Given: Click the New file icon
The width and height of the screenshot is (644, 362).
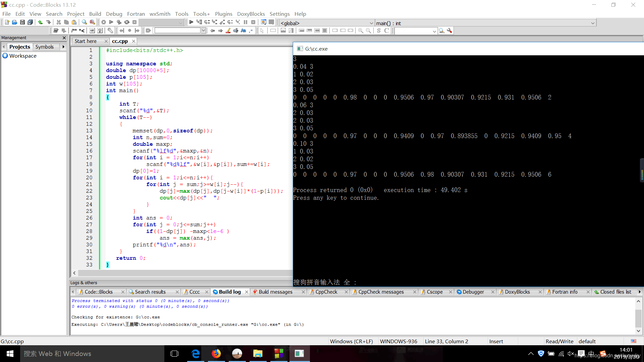Looking at the screenshot, I should pyautogui.click(x=7, y=22).
